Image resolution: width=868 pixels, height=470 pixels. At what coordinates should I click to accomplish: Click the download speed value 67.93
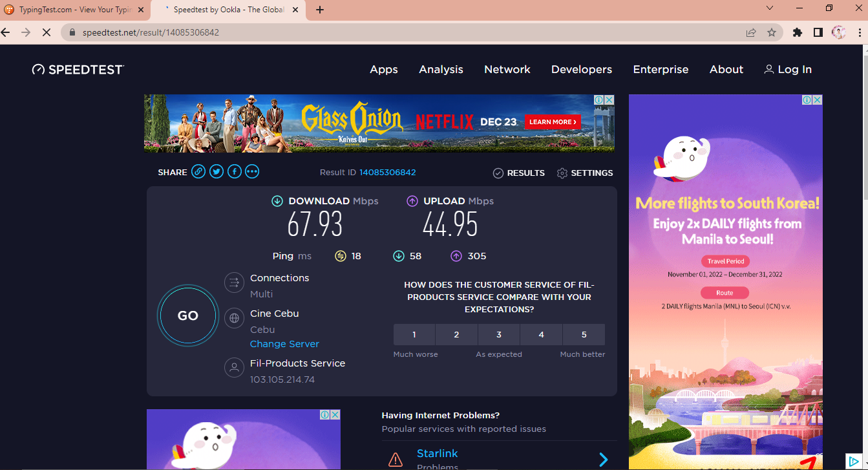pyautogui.click(x=315, y=224)
